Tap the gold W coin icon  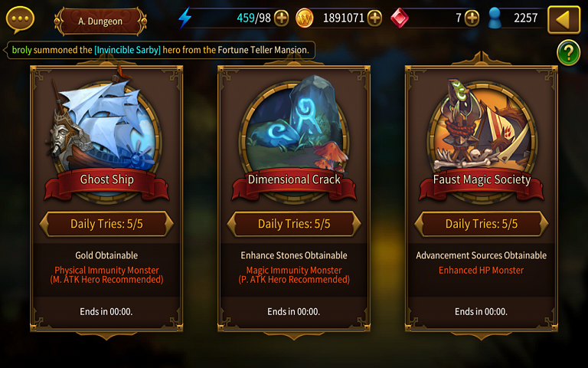point(305,18)
